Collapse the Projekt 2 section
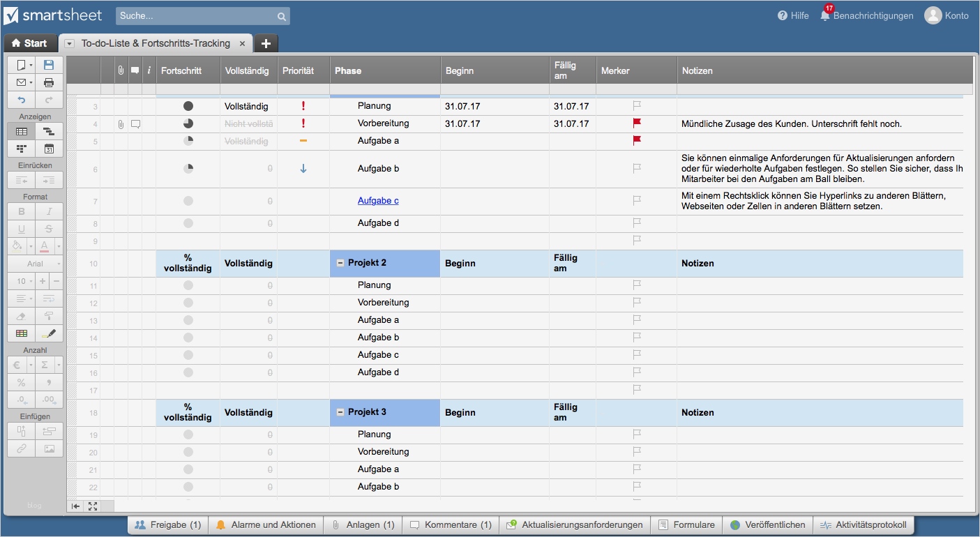Image resolution: width=980 pixels, height=537 pixels. pos(340,263)
